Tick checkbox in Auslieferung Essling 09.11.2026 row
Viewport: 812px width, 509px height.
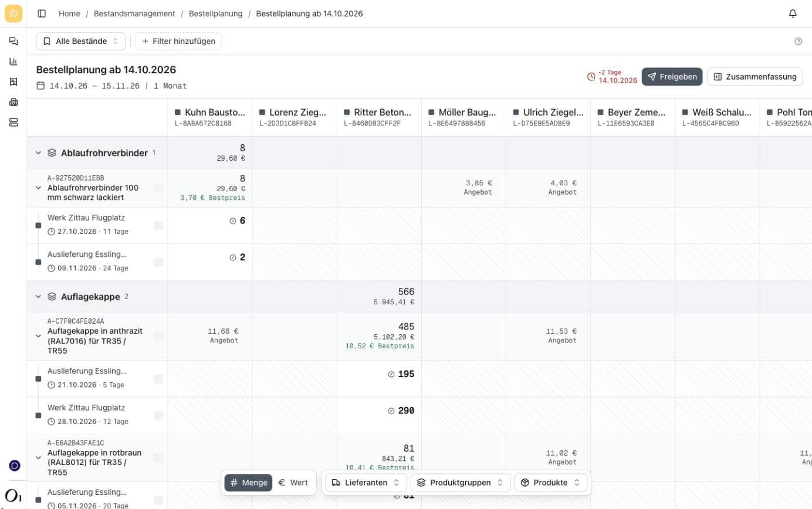click(x=158, y=262)
